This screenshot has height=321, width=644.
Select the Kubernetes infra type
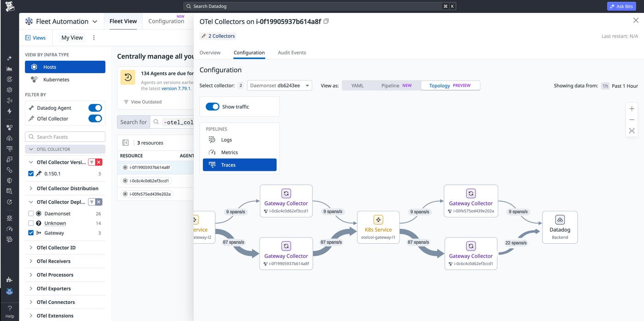(65, 80)
